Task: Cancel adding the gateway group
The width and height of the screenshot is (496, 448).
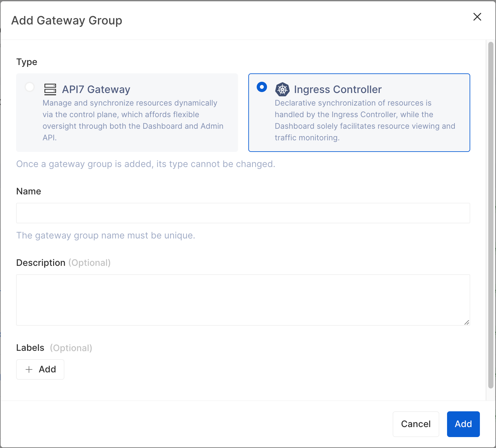Action: 416,424
